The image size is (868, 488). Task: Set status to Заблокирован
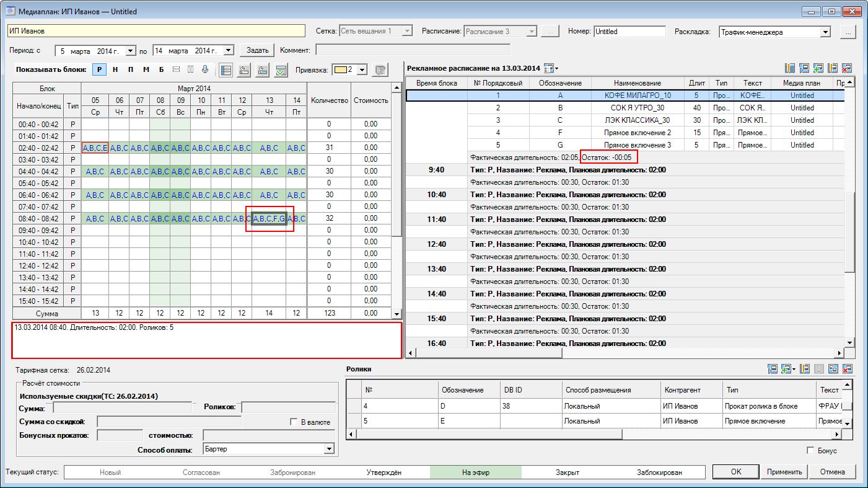(x=659, y=472)
